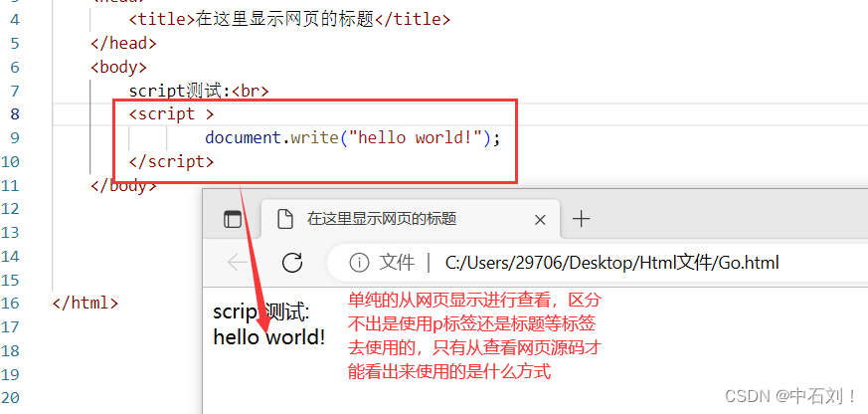Screen dimensions: 868x414
Task: Go back with the browser back arrow
Action: pos(238,262)
